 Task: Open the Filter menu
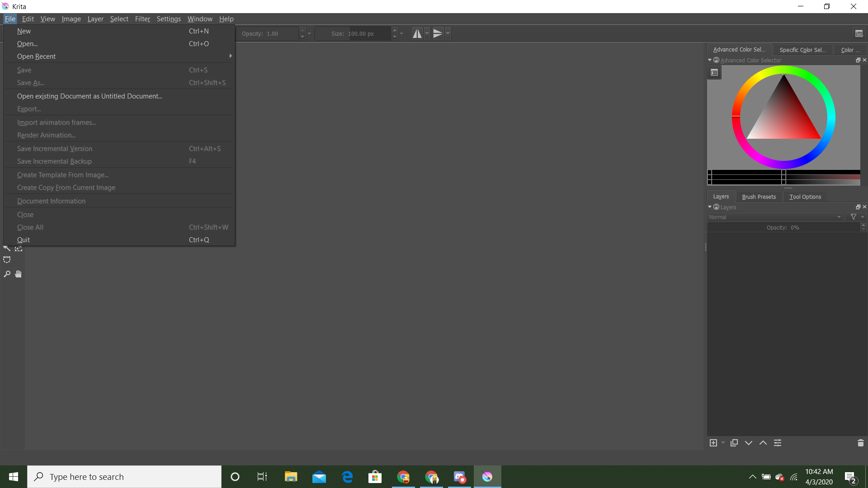pyautogui.click(x=142, y=19)
